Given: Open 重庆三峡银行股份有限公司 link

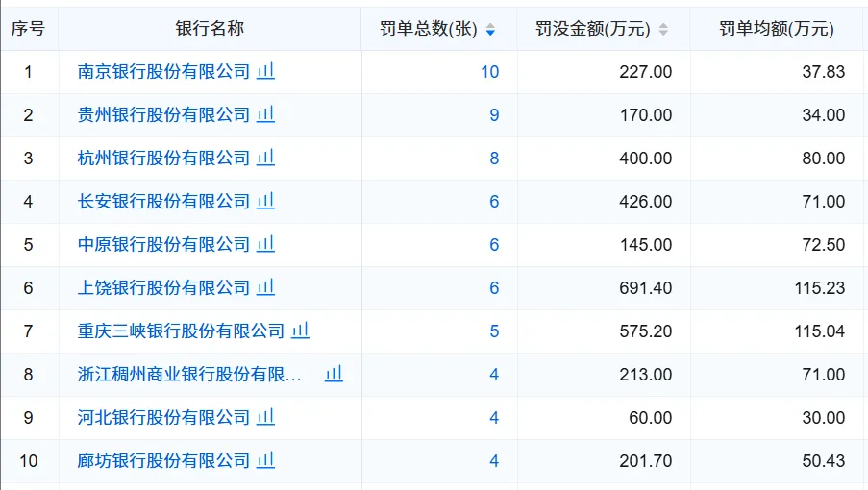Looking at the screenshot, I should click(181, 331).
